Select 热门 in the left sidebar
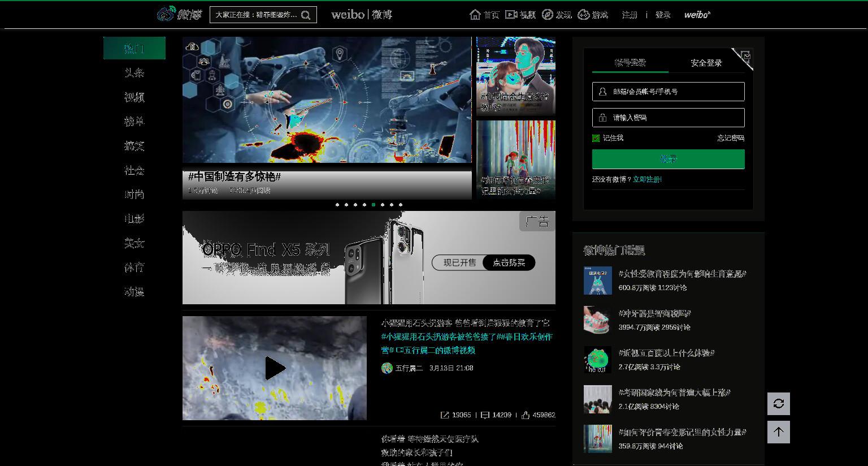 pyautogui.click(x=134, y=48)
